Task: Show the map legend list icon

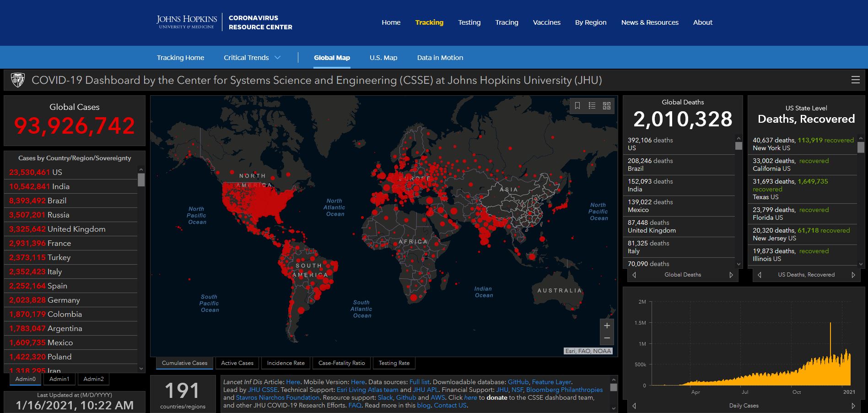Action: [x=592, y=106]
